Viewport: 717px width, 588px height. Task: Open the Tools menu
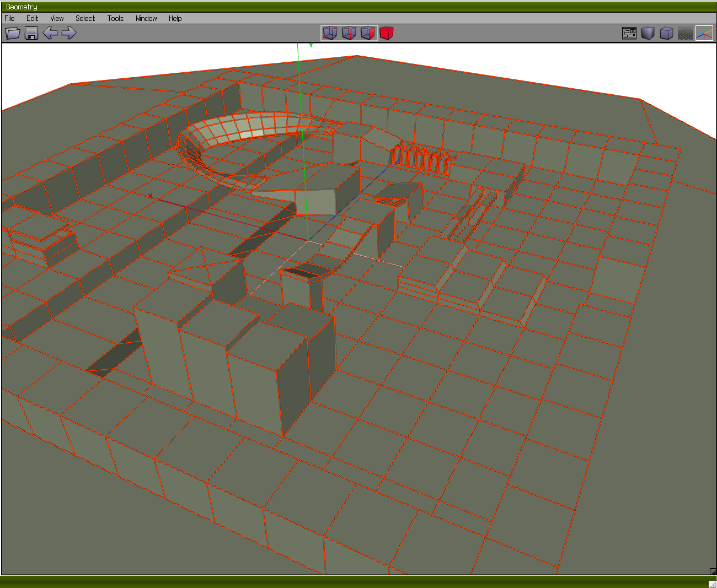click(116, 18)
